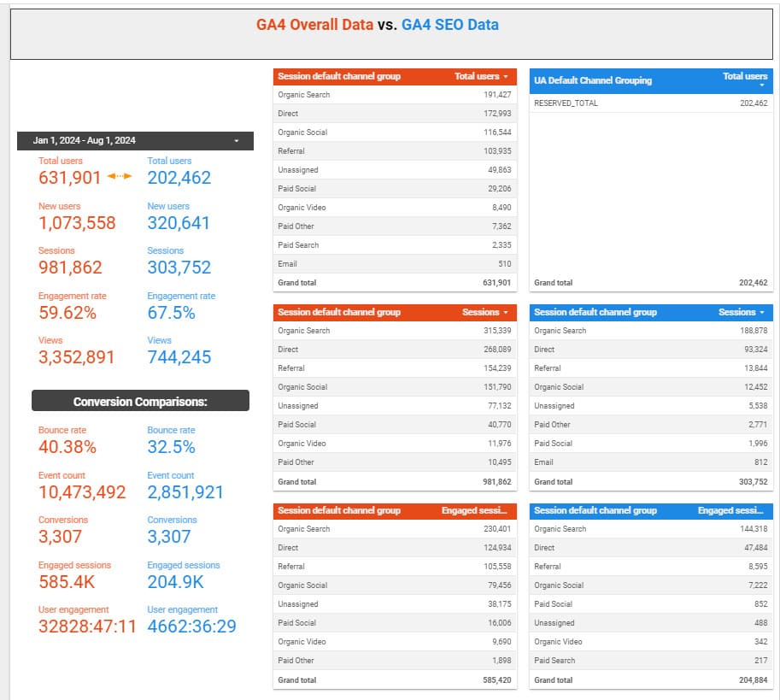Click sort arrow beside Total users in orange table header
Image resolution: width=780 pixels, height=700 pixels.
pos(506,77)
